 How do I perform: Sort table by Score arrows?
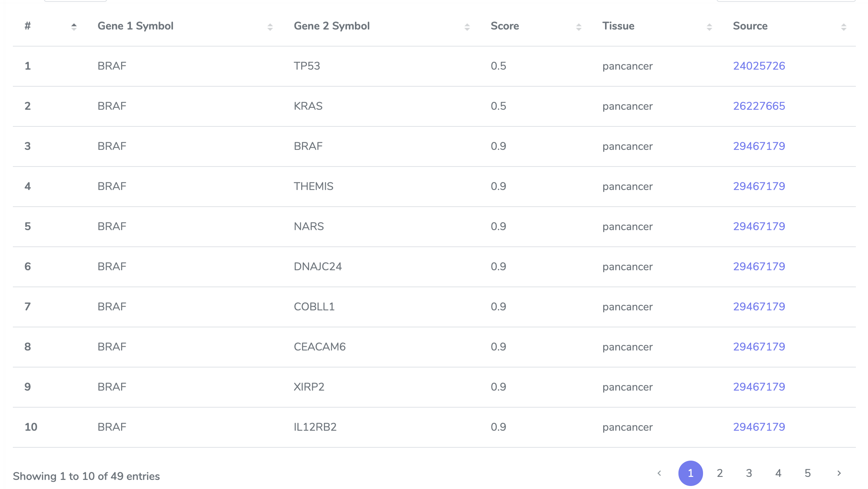click(x=579, y=27)
